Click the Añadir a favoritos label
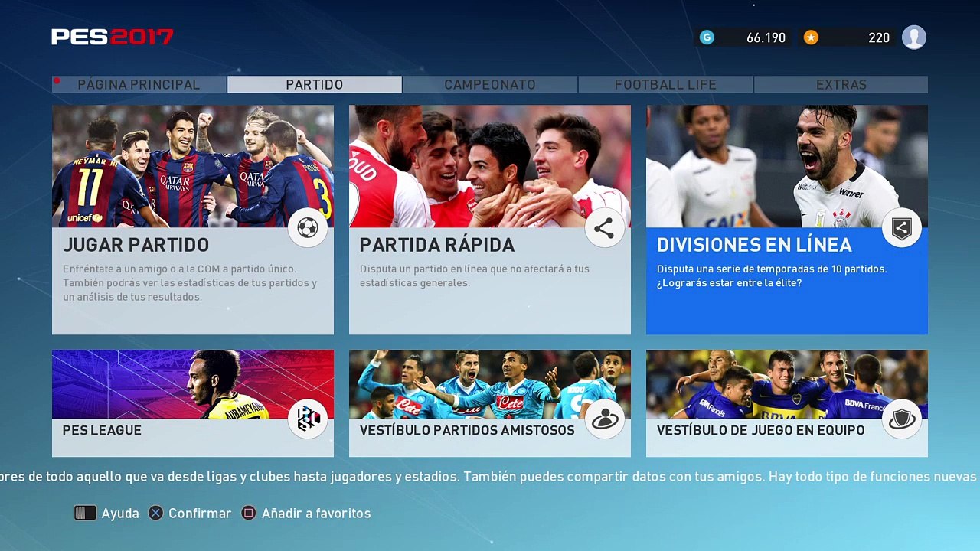980x551 pixels. coord(316,514)
